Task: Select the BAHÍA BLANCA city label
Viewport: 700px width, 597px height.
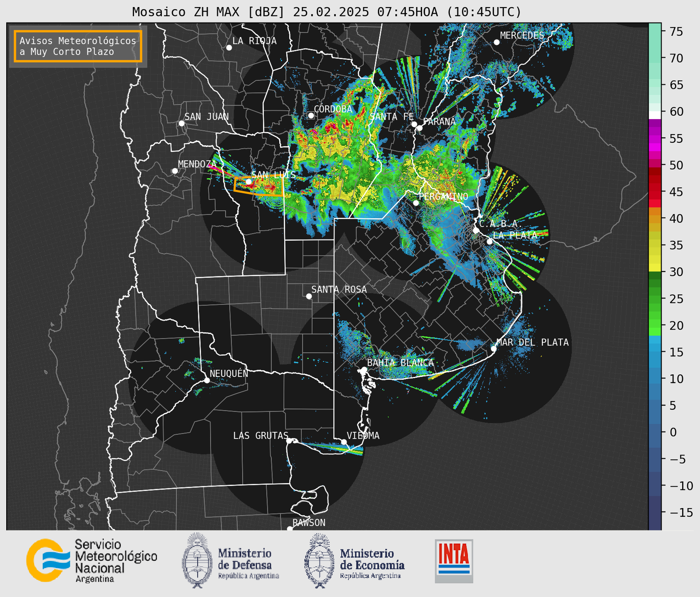Action: tap(400, 362)
